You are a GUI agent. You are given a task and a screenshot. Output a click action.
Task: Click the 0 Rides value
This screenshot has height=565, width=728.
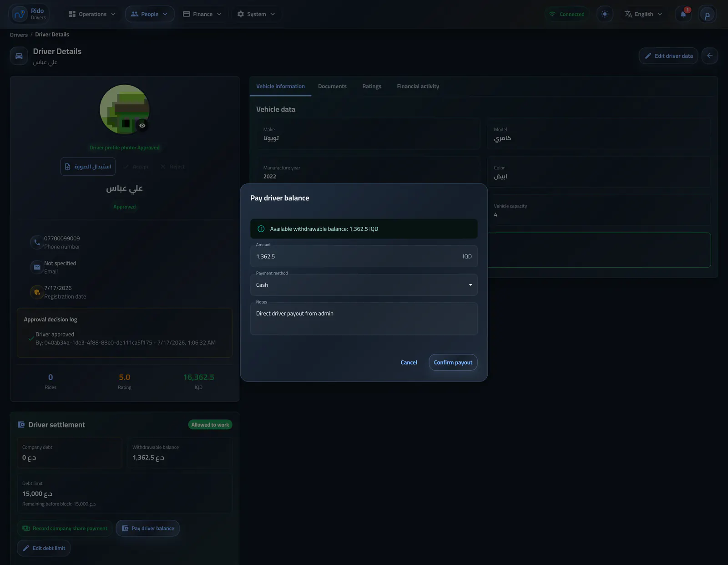(x=51, y=377)
